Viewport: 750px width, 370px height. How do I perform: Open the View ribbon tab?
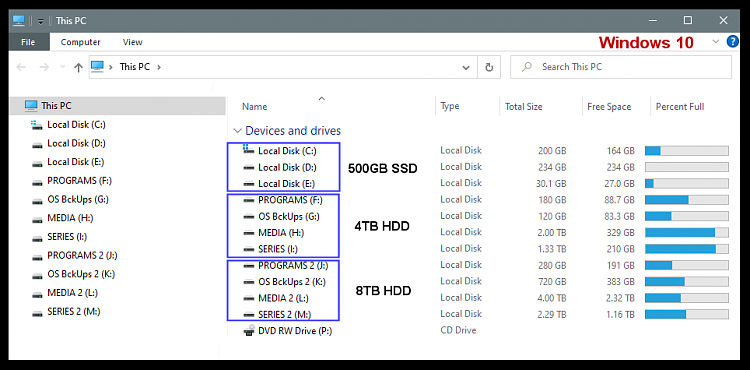click(132, 42)
